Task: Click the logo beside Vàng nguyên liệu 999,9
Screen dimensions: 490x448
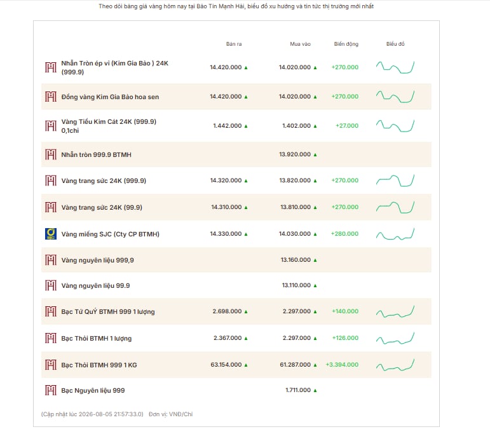Action: [51, 260]
